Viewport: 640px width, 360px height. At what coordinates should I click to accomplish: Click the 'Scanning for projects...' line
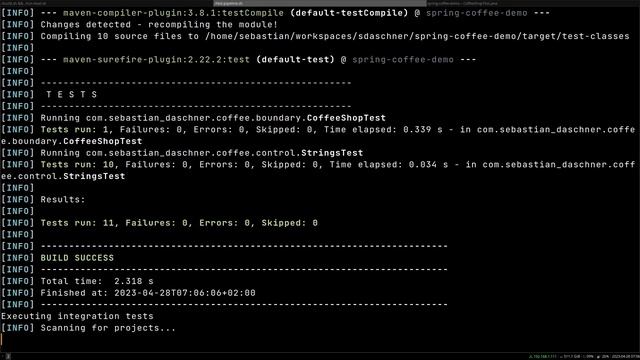pos(108,328)
